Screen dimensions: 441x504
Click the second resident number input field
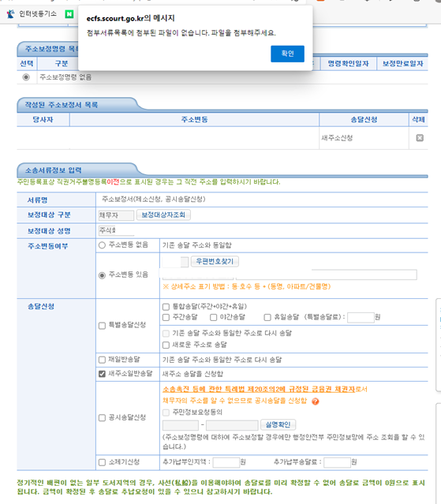pyautogui.click(x=232, y=425)
